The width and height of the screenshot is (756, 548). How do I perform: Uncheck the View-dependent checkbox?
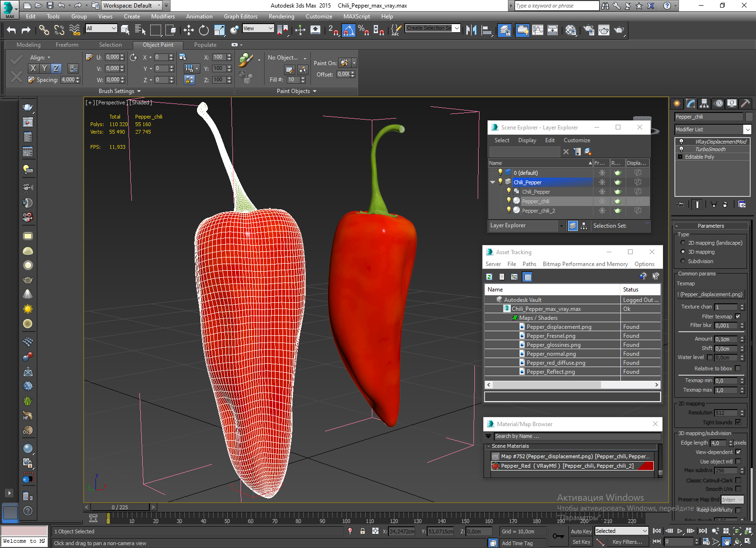(738, 452)
